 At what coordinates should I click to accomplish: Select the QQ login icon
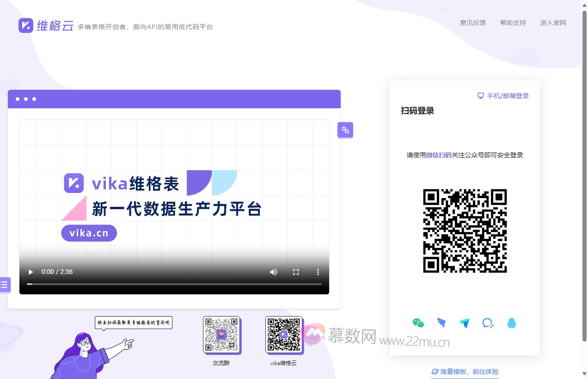(x=511, y=323)
